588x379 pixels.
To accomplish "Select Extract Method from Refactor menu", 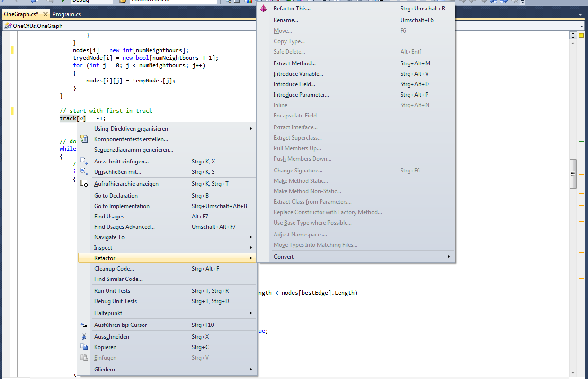I will 294,63.
